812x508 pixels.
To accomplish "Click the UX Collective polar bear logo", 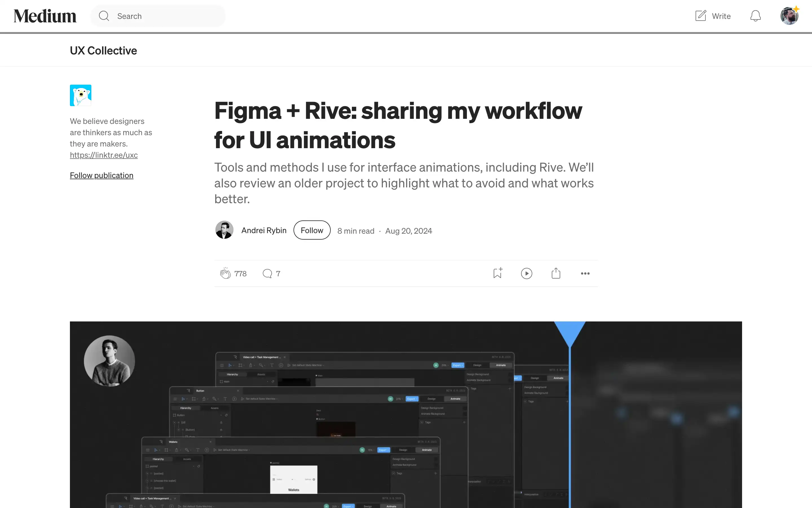I will click(81, 95).
